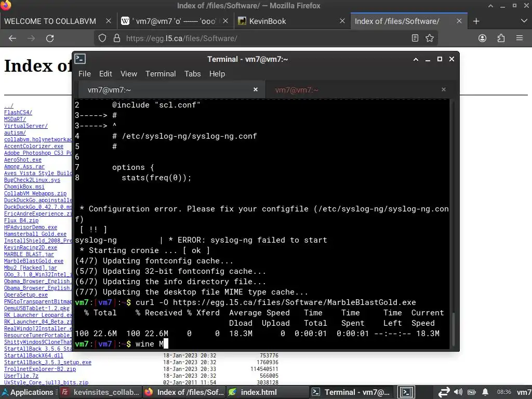This screenshot has width=532, height=399.
Task: Open the FlashCS4/ directory link
Action: (18, 112)
